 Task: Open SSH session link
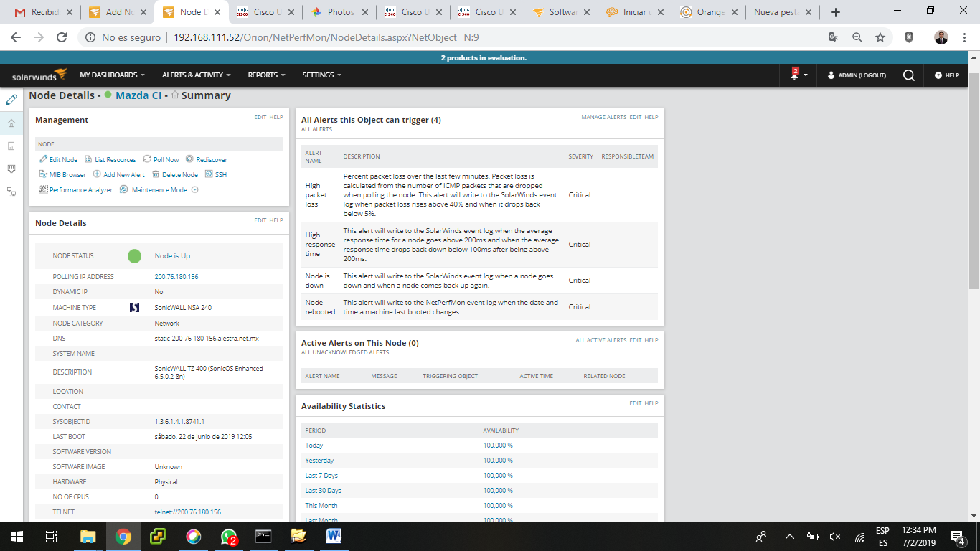click(x=216, y=174)
